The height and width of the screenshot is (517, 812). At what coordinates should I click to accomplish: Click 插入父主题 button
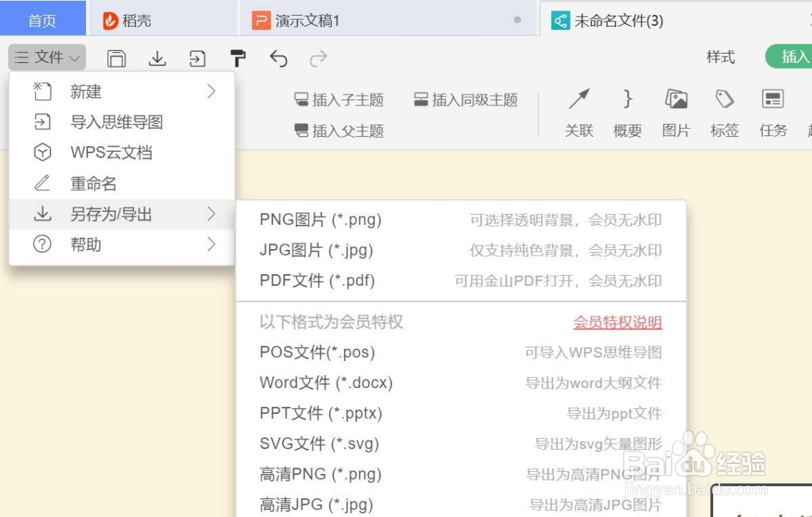(x=339, y=131)
